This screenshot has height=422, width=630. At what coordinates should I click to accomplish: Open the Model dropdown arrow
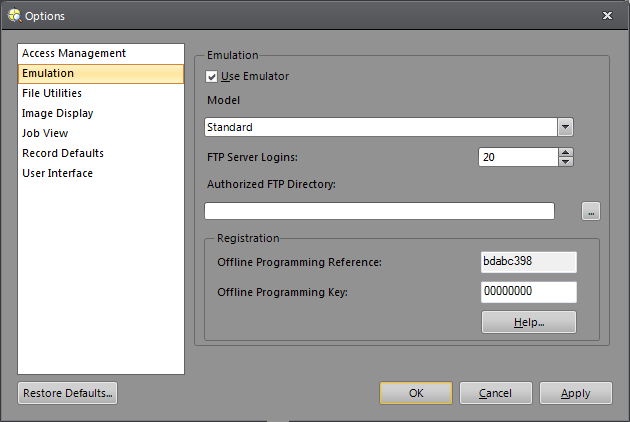pos(566,127)
